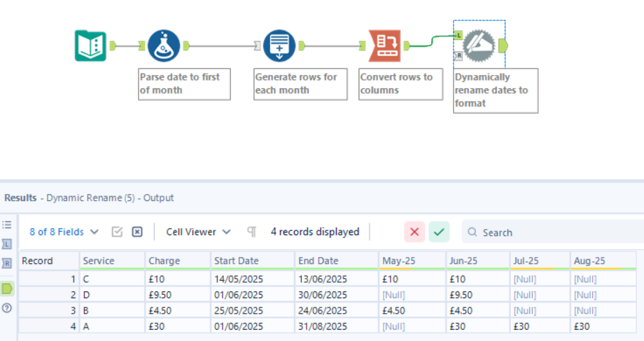Select Start Date cell 25/05/2025
The image size is (644, 341).
tap(253, 311)
